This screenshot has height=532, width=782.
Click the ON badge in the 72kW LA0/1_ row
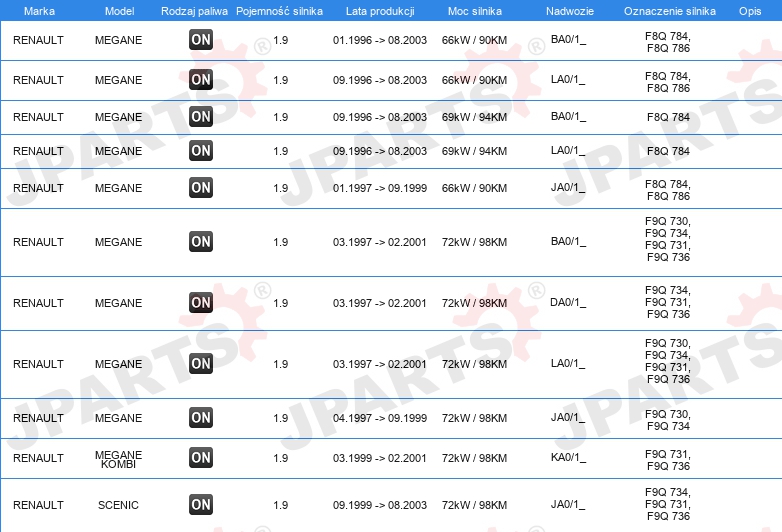click(x=201, y=364)
